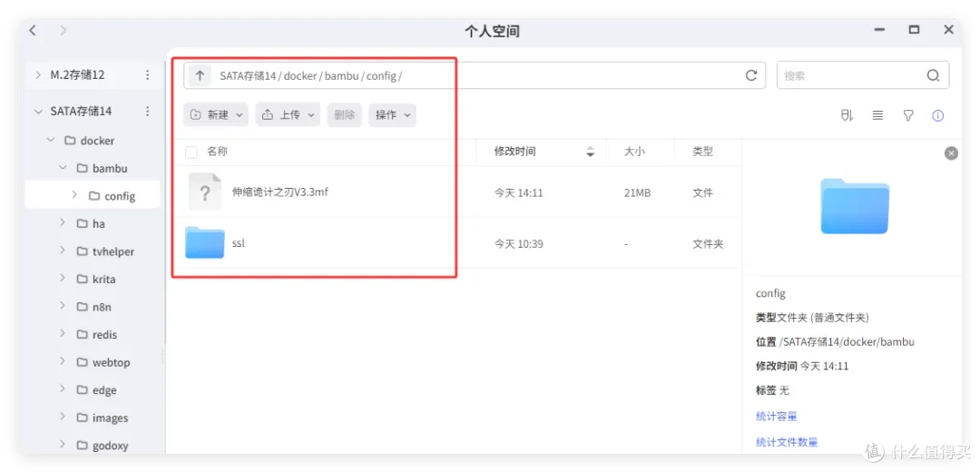
Task: Click the ssl folder icon
Action: (205, 242)
